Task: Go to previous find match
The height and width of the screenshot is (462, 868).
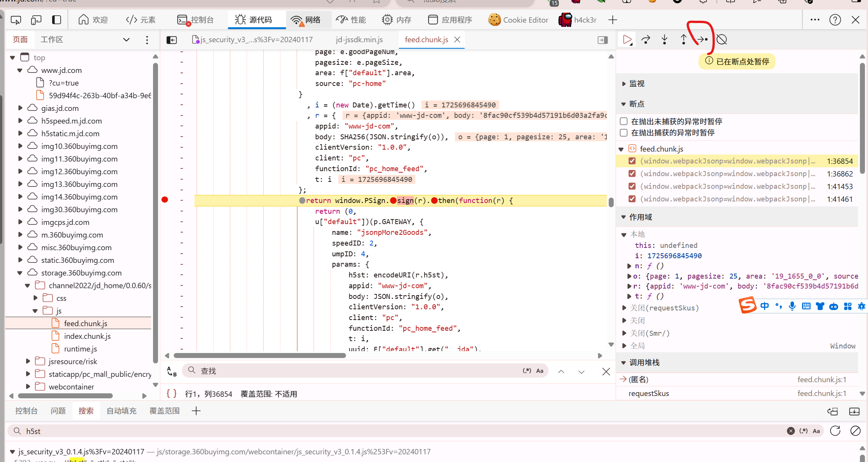Action: (561, 371)
